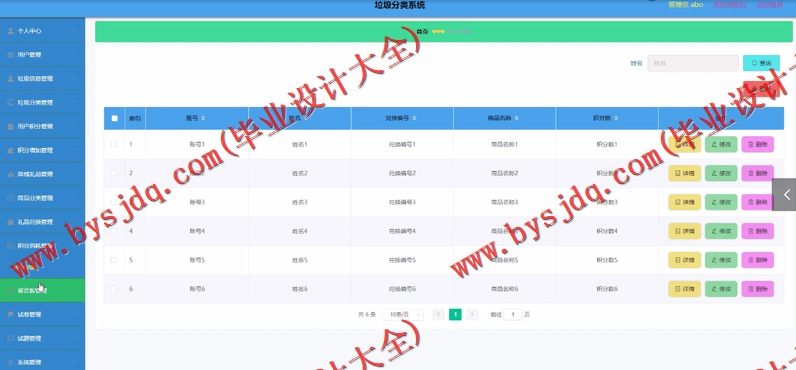Image resolution: width=796 pixels, height=370 pixels.
Task: Select page 1 in pagination
Action: pos(455,315)
